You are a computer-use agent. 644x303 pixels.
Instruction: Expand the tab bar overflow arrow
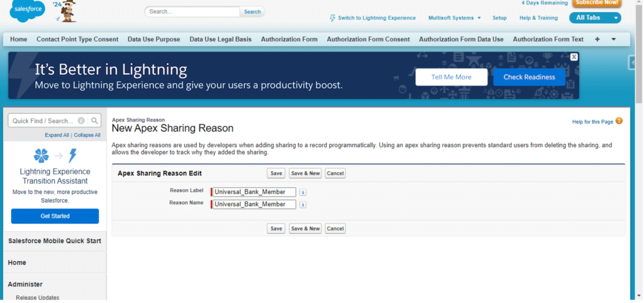coord(613,39)
